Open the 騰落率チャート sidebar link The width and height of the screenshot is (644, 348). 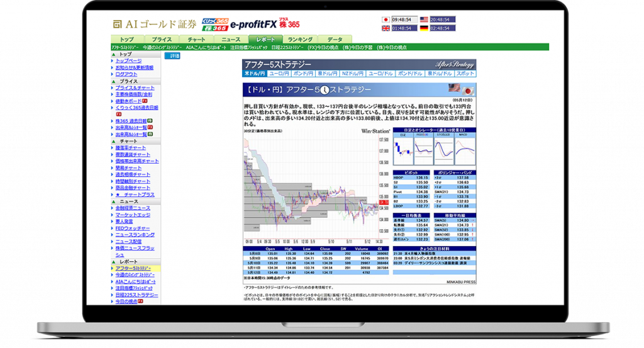click(131, 148)
